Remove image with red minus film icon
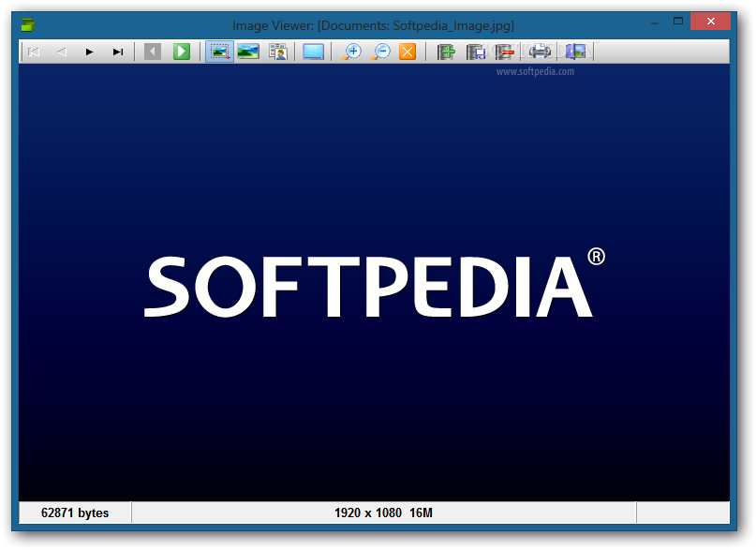This screenshot has height=550, width=756. point(504,52)
